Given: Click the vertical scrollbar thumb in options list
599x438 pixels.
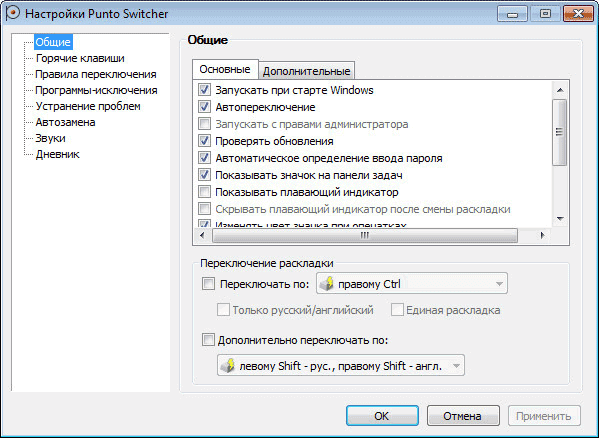Looking at the screenshot, I should point(560,132).
